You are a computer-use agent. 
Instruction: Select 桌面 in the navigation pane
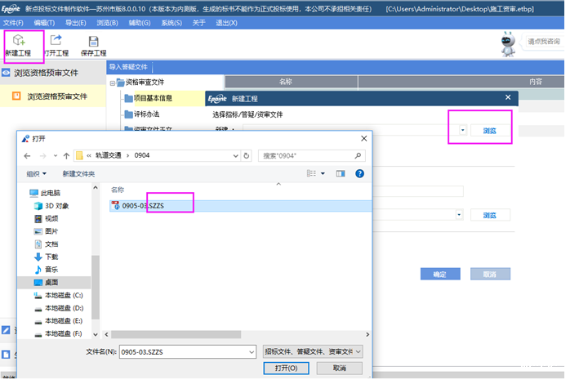coord(51,281)
